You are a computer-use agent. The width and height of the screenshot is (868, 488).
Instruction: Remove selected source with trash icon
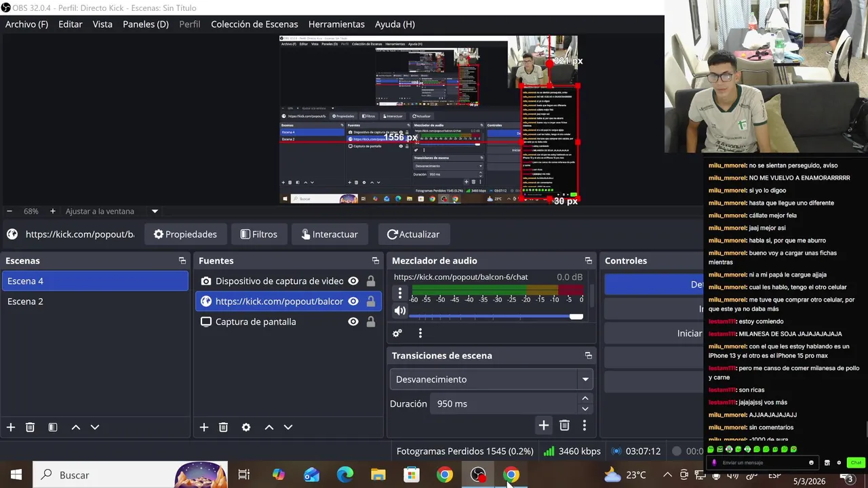click(223, 427)
